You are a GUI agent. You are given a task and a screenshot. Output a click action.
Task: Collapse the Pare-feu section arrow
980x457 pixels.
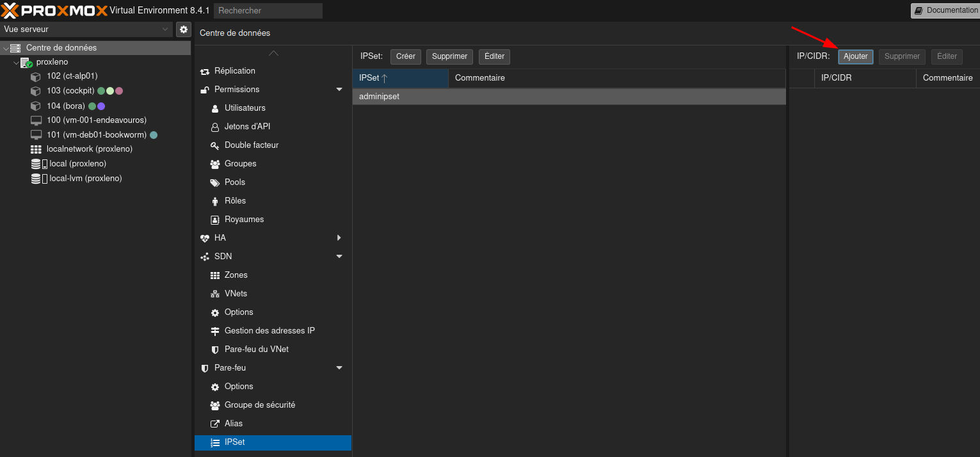pos(339,368)
